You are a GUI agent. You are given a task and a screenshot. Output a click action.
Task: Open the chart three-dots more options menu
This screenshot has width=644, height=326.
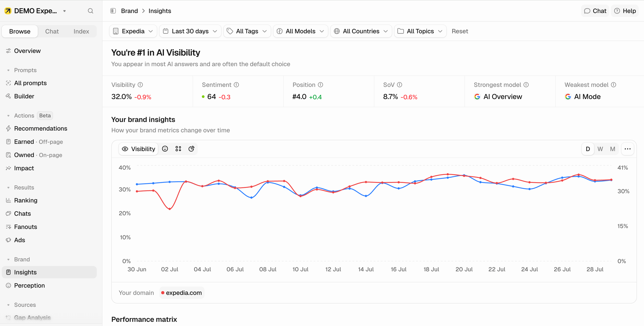(627, 149)
